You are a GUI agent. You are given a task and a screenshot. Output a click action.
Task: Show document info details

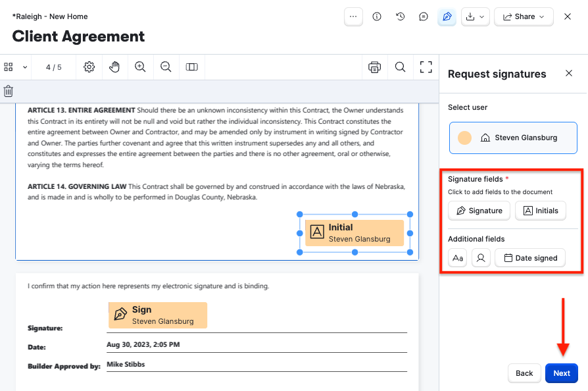point(377,16)
